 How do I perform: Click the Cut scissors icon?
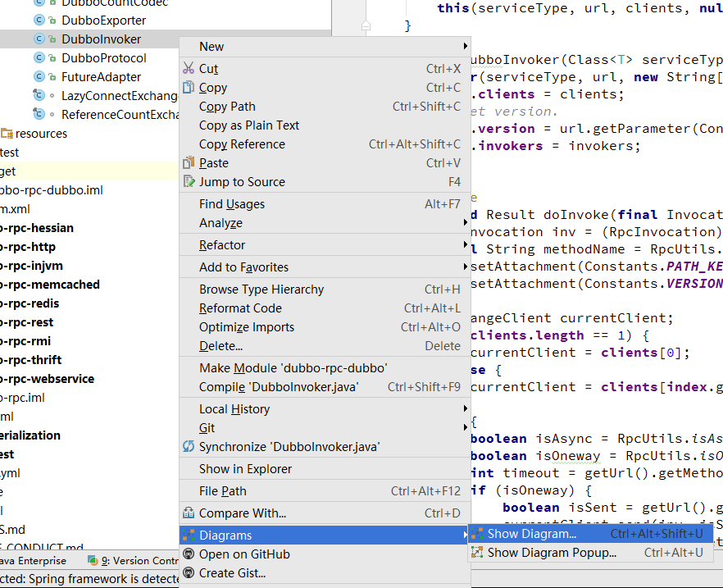point(189,68)
